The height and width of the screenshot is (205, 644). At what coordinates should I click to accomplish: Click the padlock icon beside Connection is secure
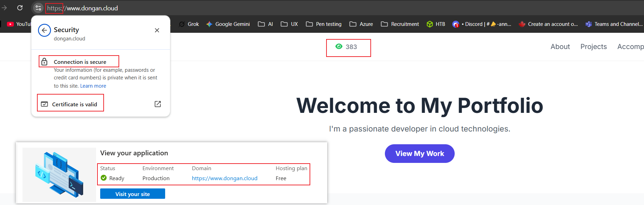[44, 62]
